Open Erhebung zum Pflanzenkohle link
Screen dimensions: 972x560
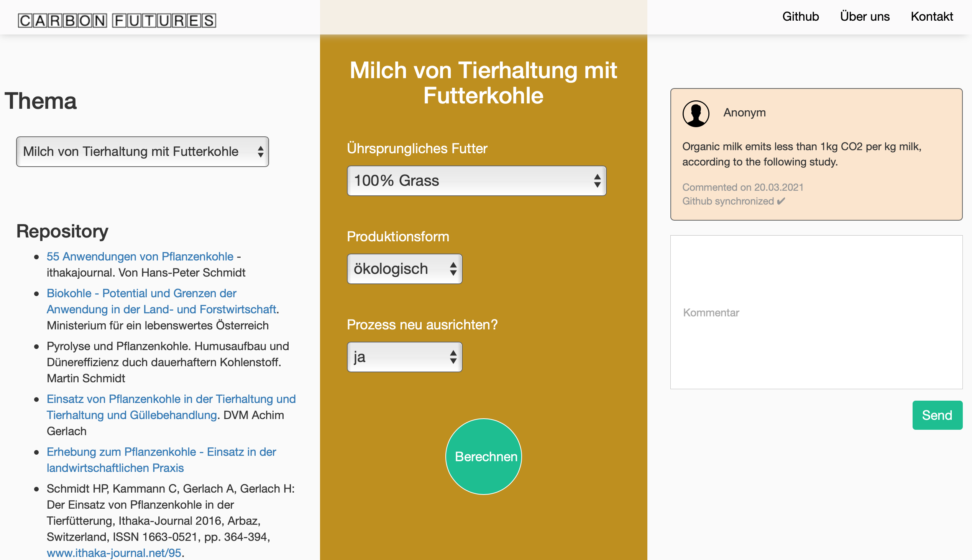tap(161, 452)
